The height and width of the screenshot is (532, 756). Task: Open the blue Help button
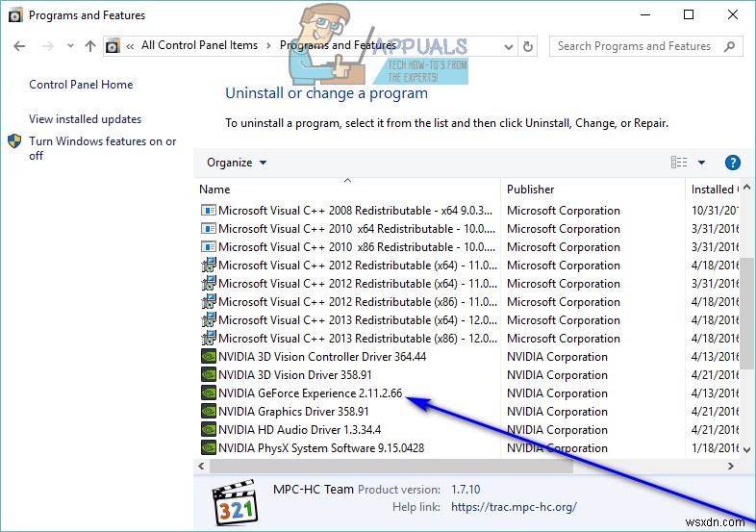(732, 163)
